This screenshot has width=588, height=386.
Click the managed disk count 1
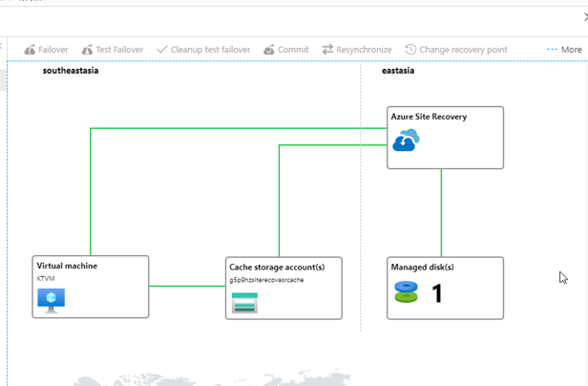point(437,293)
